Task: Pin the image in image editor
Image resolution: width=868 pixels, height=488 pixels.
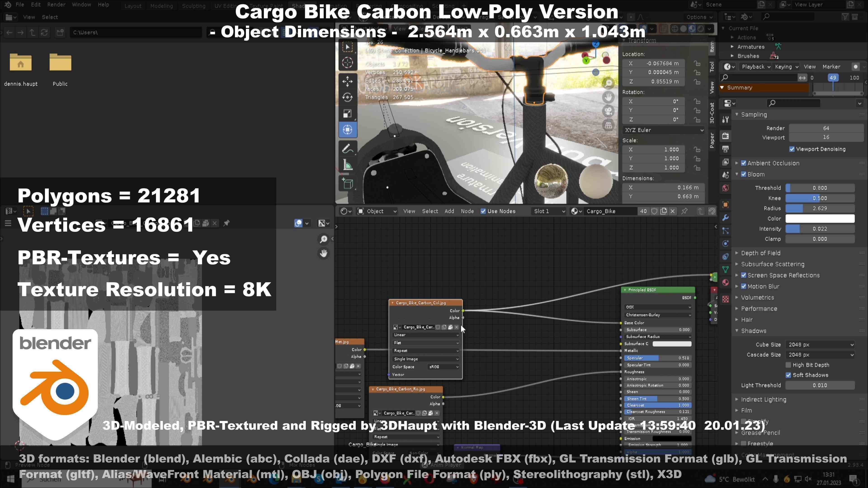Action: 226,223
